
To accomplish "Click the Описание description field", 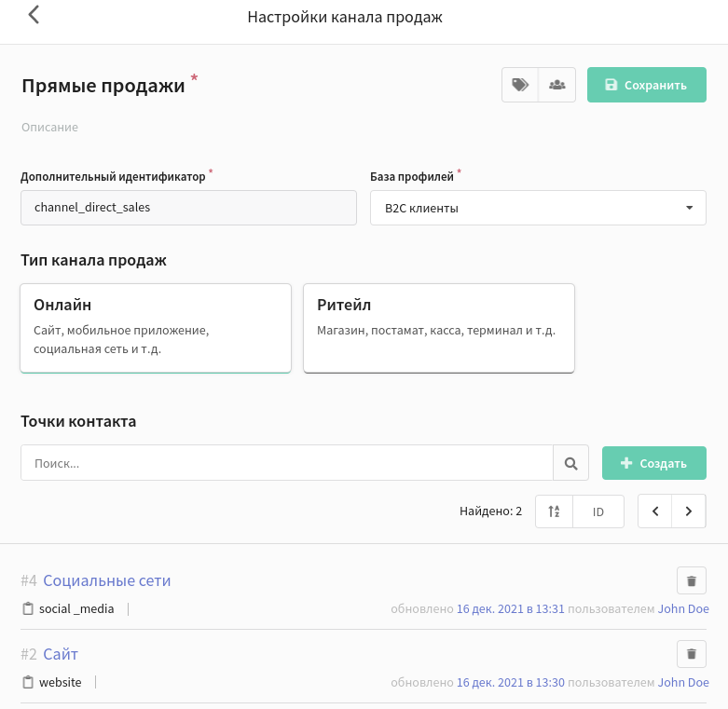I will coord(49,127).
